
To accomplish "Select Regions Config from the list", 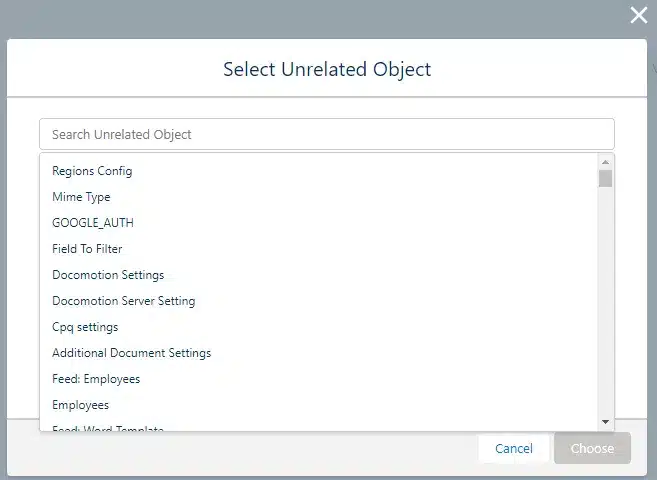I will point(92,171).
